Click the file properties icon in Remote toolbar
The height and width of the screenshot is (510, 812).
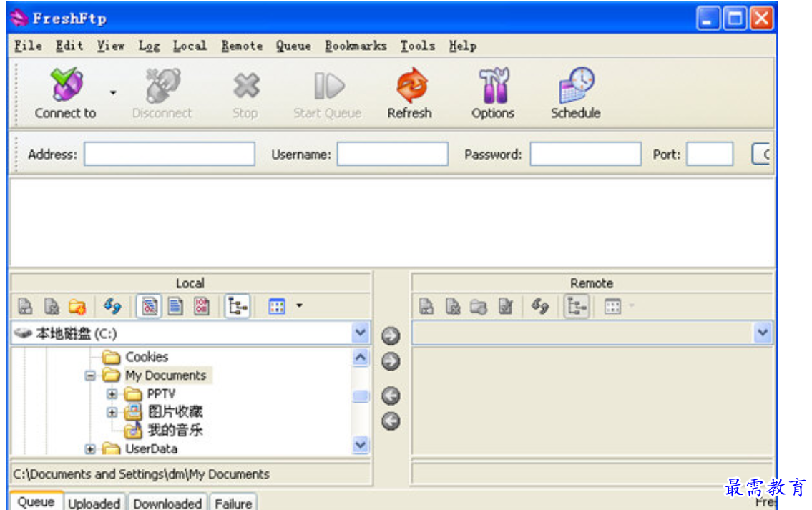coord(505,306)
